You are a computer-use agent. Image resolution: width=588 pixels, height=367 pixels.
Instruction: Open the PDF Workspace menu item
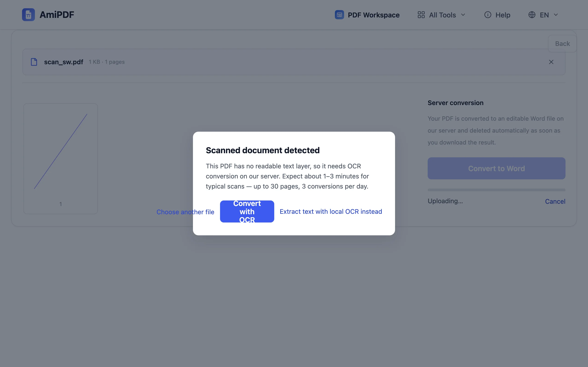[367, 15]
